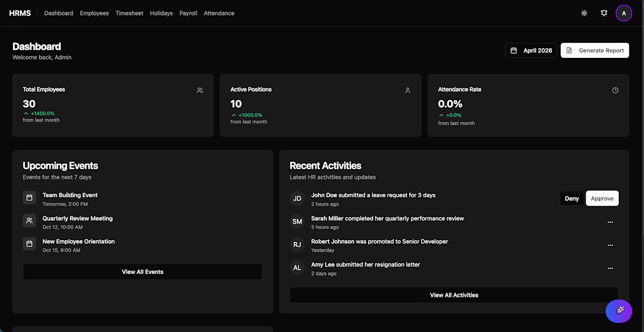Go to the Employees page
644x332 pixels.
click(x=94, y=13)
